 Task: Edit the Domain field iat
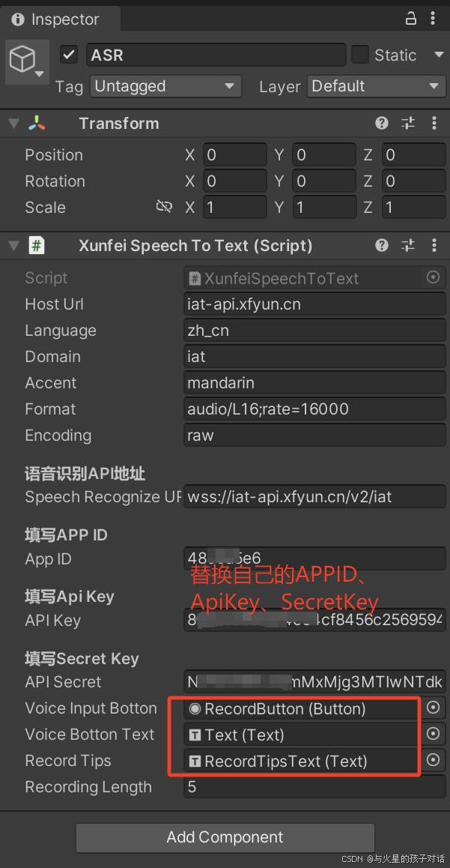point(314,357)
